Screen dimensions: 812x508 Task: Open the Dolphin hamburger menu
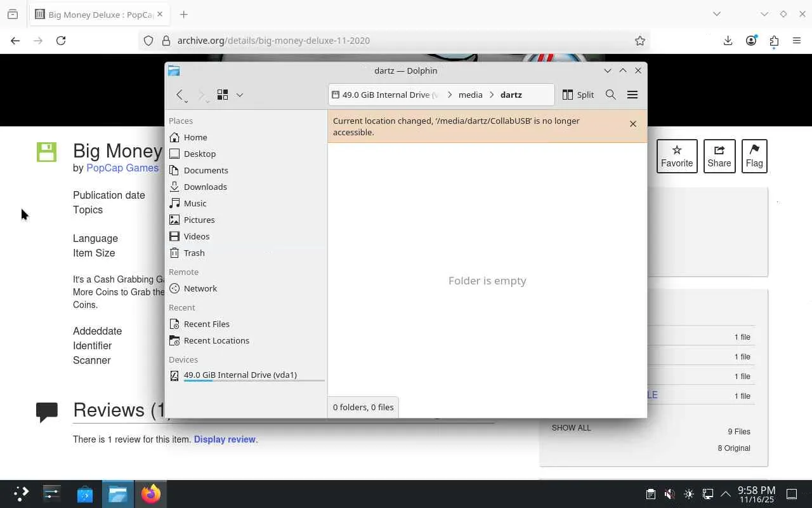tap(632, 95)
